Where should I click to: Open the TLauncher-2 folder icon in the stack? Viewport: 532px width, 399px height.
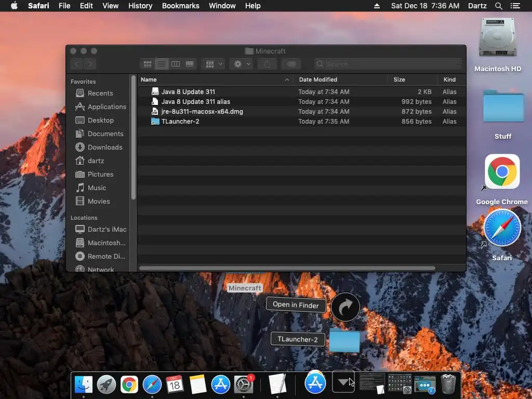coord(344,341)
